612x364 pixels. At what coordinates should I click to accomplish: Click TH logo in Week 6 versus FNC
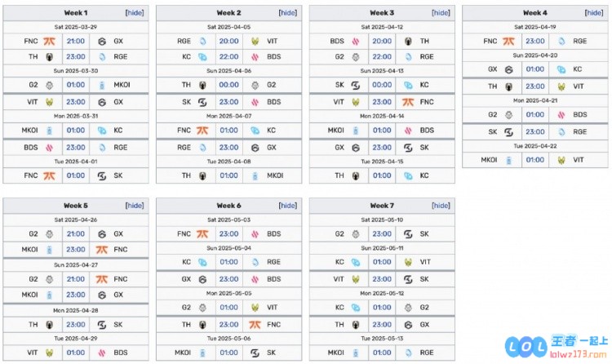click(202, 325)
